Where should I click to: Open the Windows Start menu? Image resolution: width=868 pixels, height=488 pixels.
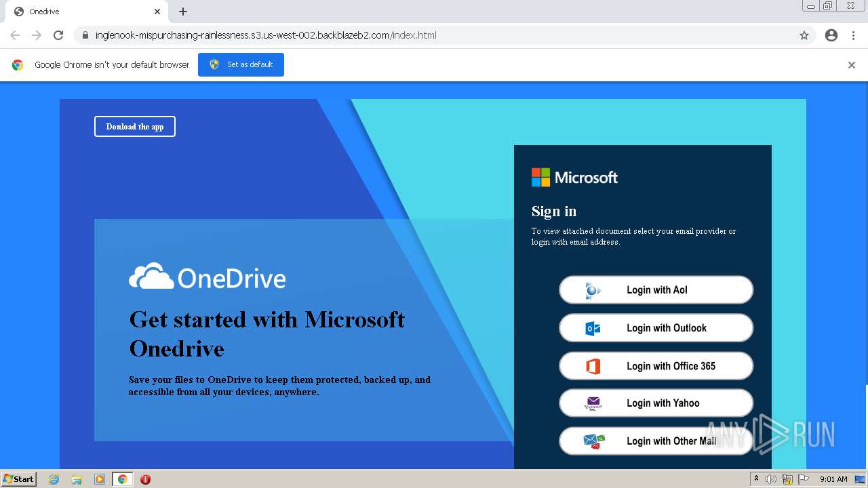pos(19,479)
